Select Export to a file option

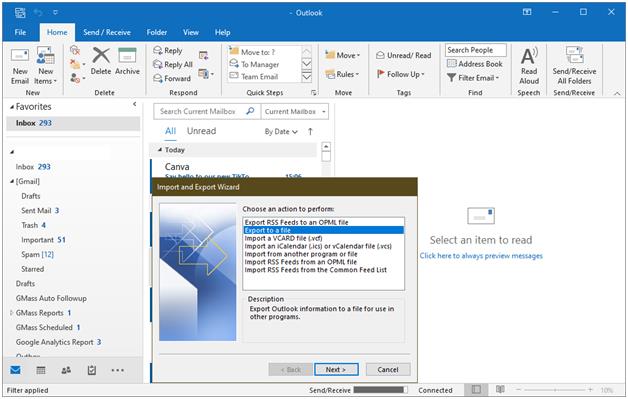pos(323,230)
